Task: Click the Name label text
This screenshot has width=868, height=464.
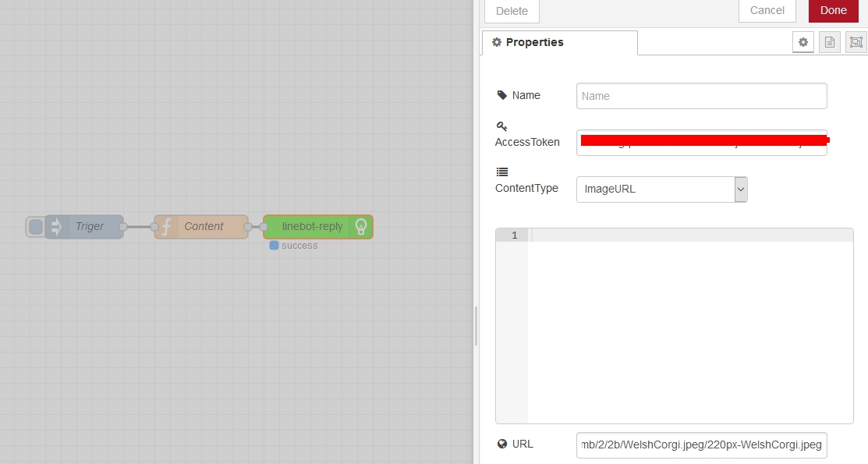Action: click(526, 95)
